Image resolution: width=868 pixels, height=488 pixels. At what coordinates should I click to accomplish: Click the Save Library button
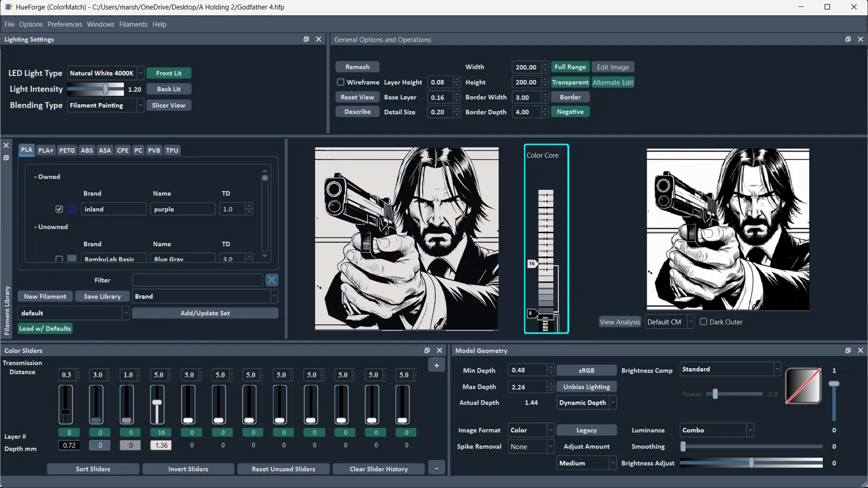pyautogui.click(x=102, y=297)
